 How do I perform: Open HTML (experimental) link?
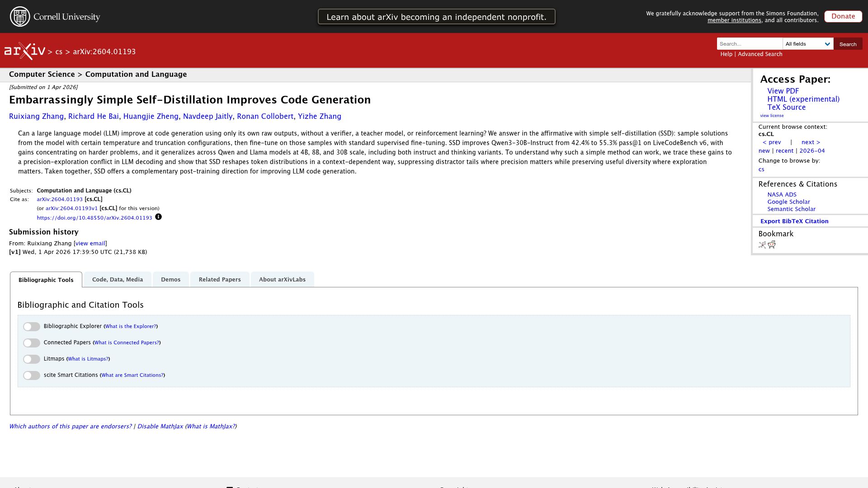pos(803,99)
